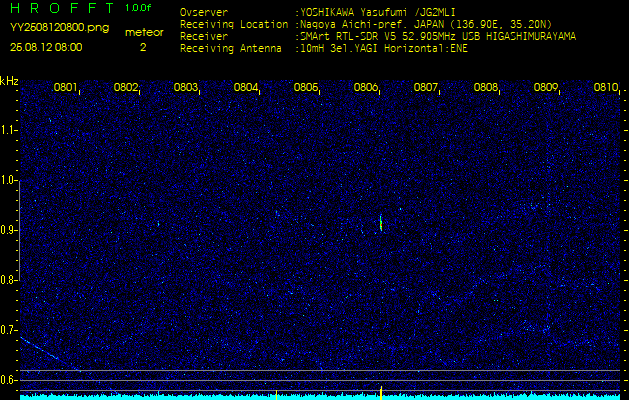
Task: Click the 0802 time marker
Action: click(x=126, y=87)
